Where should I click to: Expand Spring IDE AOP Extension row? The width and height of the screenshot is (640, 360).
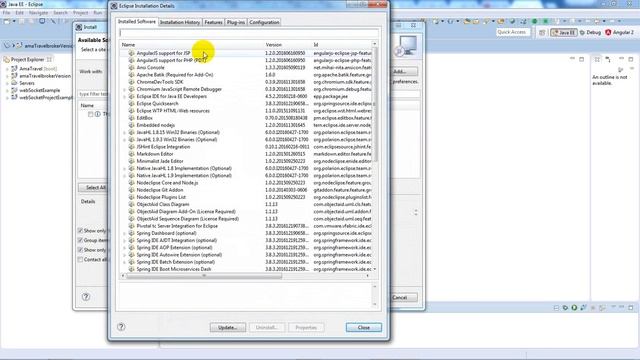(x=124, y=248)
